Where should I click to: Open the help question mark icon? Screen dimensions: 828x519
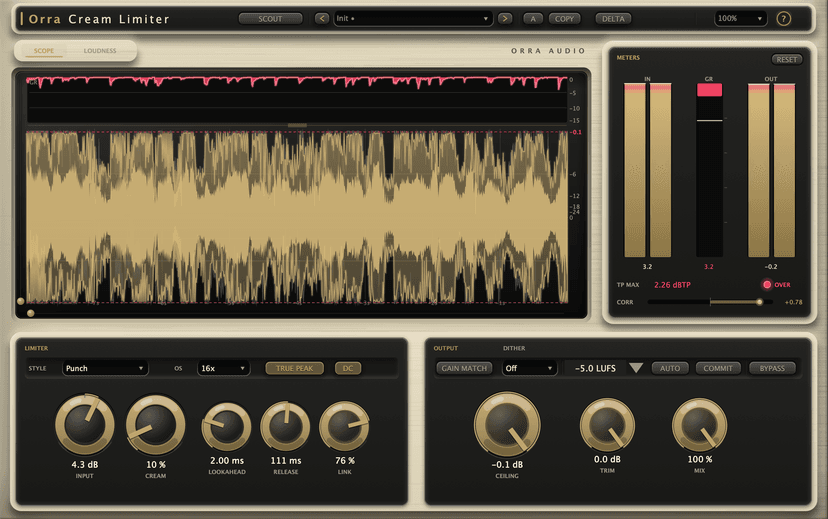pos(783,18)
